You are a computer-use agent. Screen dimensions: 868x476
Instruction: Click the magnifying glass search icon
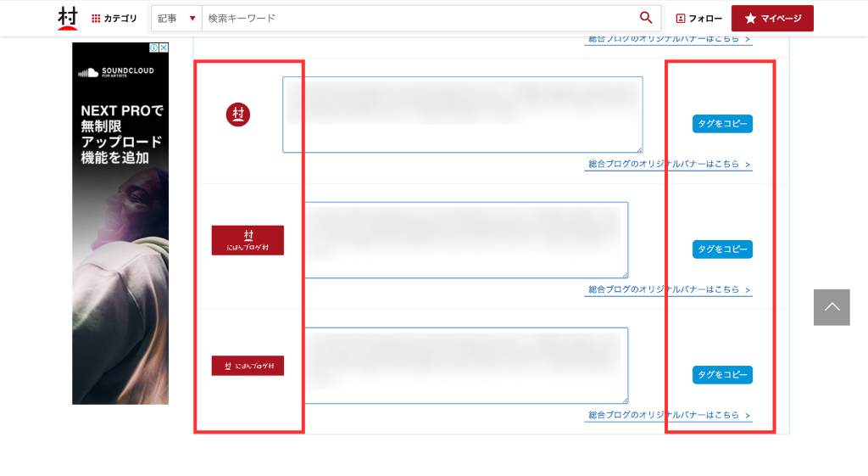click(x=646, y=18)
